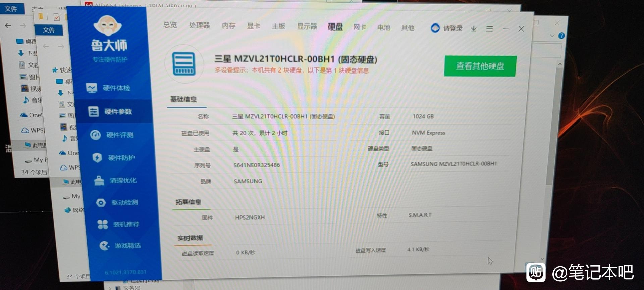Click the 鲁大师 monkey logo
Viewport: 644px width, 290px height.
coord(108,26)
